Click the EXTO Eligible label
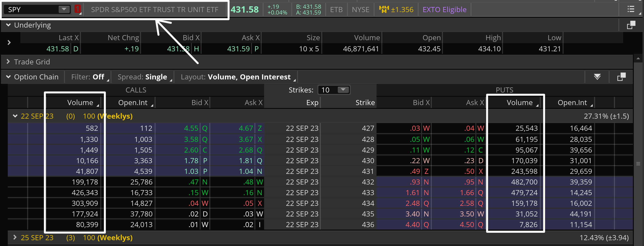 click(444, 9)
